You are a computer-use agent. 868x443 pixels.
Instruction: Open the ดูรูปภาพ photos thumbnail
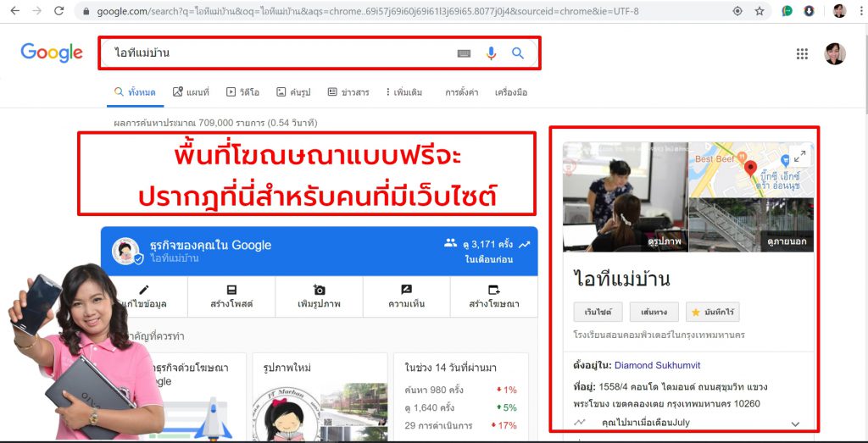pos(626,197)
